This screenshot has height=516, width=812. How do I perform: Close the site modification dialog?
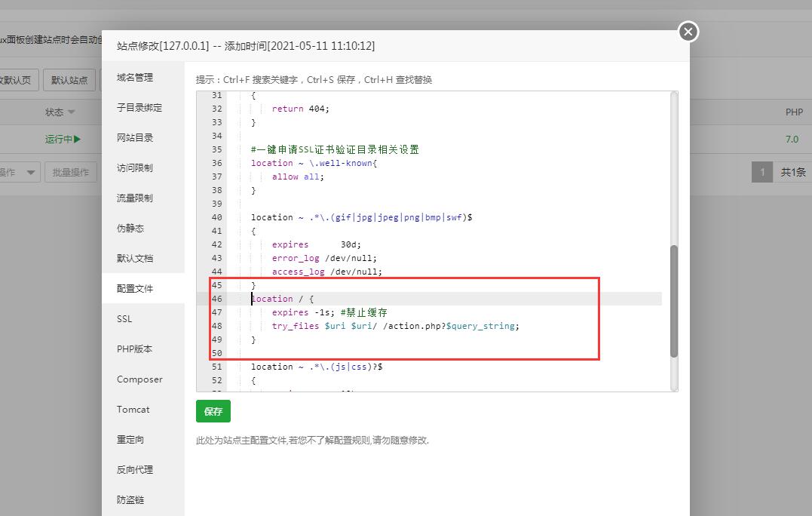688,32
